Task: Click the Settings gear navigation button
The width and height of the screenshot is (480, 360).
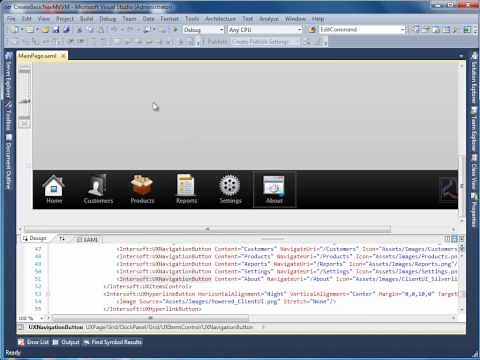Action: (230, 189)
